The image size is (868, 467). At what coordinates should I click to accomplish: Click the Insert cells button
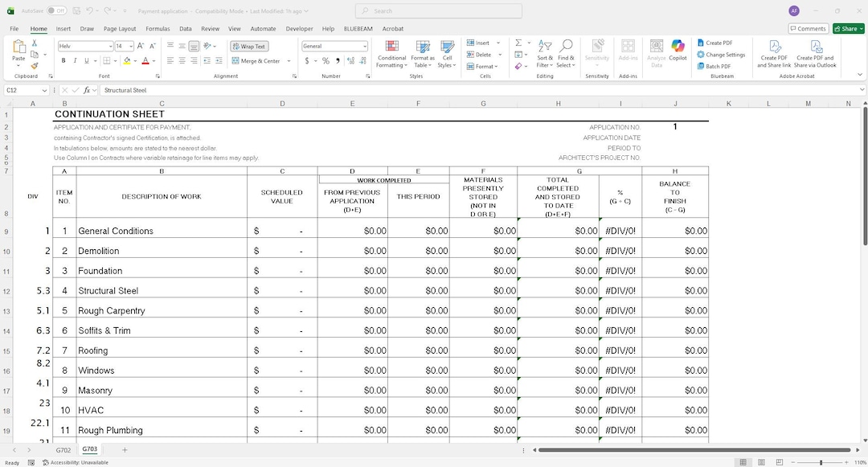point(478,43)
